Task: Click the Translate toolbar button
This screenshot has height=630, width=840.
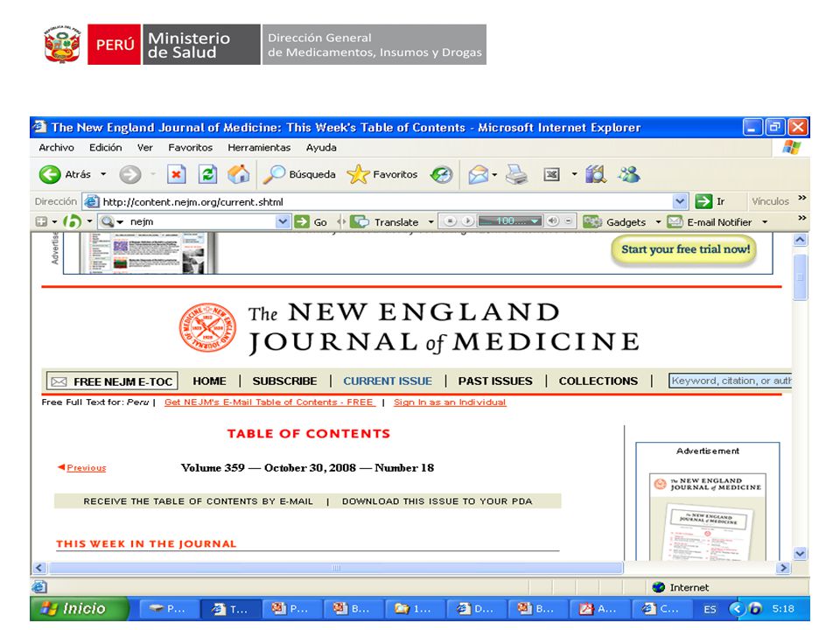Action: point(387,221)
